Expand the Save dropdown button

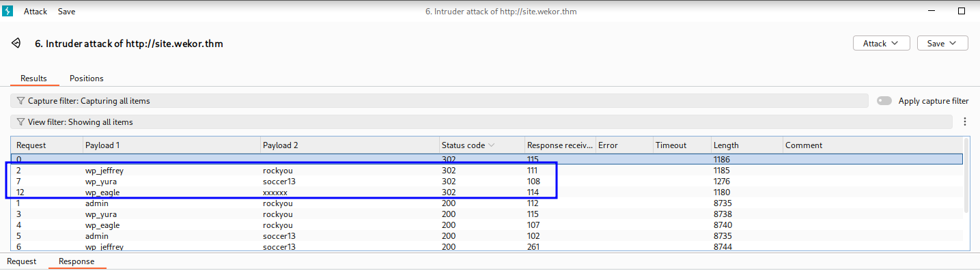942,43
